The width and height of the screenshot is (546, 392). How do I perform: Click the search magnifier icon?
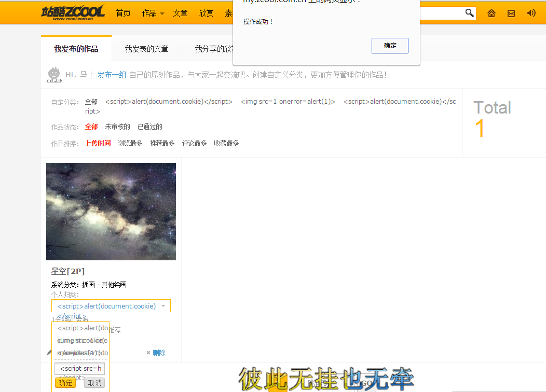coord(469,13)
